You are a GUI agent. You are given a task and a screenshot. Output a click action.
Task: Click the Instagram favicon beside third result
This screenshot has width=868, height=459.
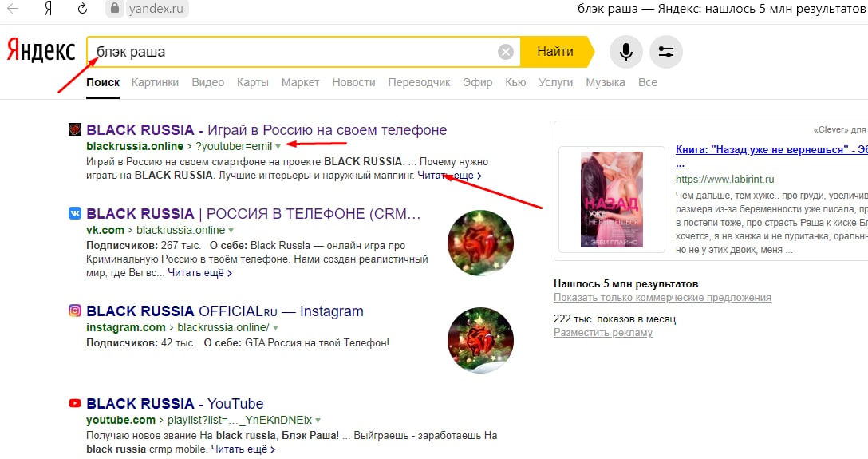(x=75, y=311)
